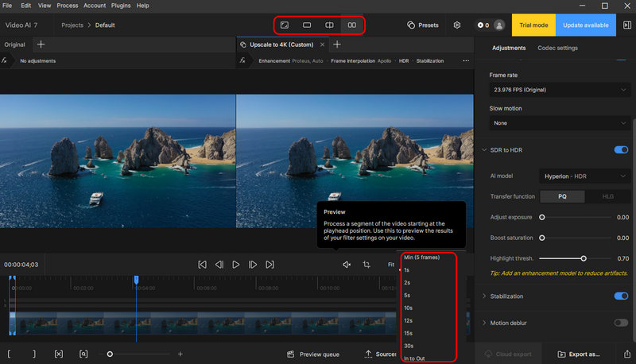
Task: Turn off the Stabilization toggle
Action: click(621, 296)
